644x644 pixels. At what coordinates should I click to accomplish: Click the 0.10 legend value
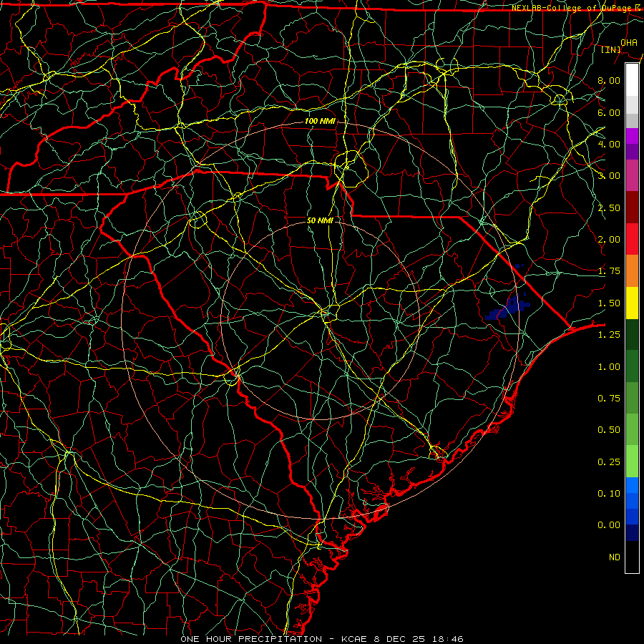point(609,494)
